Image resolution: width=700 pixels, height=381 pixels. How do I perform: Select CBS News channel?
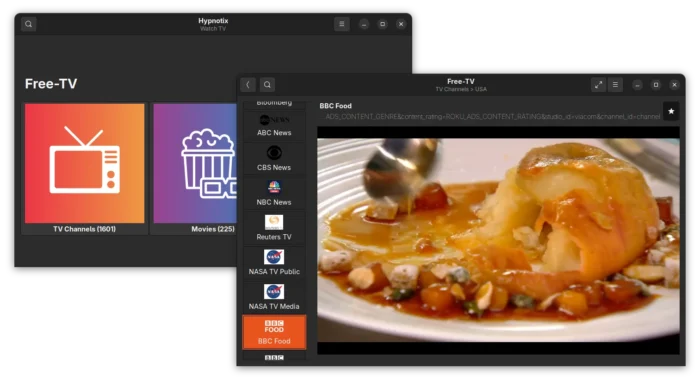pos(274,159)
